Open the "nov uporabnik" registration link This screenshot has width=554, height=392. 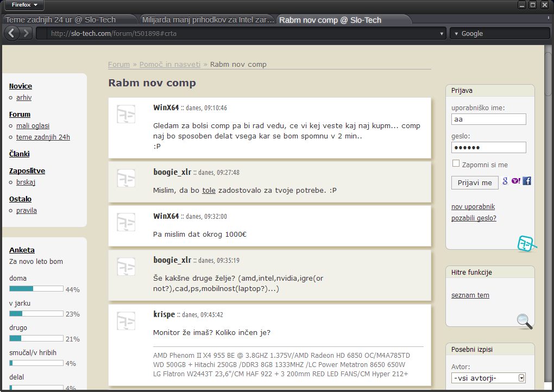click(473, 207)
